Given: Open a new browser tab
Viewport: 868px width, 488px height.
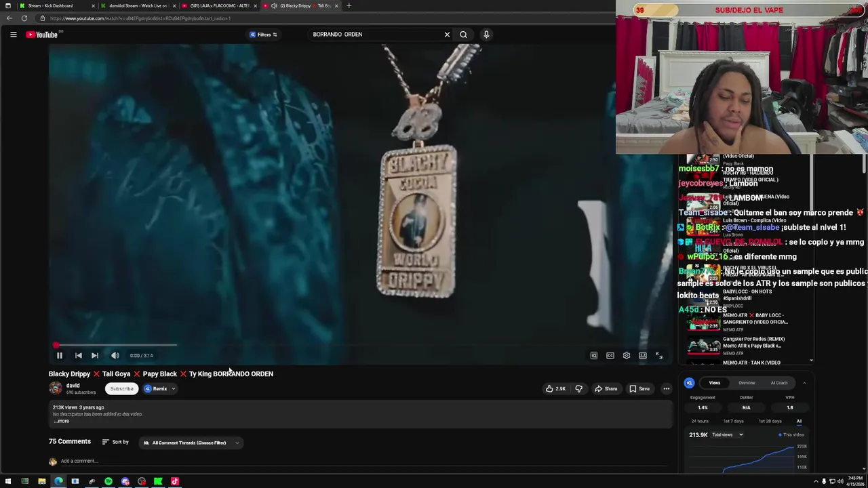Looking at the screenshot, I should point(349,5).
